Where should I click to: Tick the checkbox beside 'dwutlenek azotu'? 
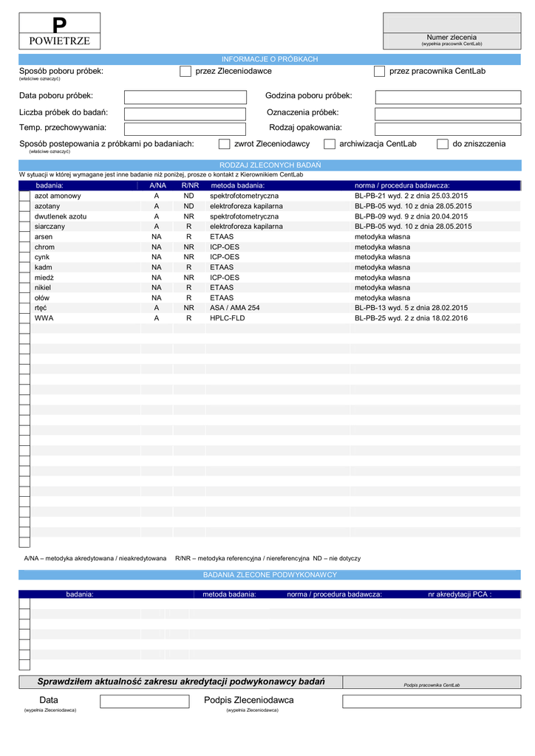click(24, 216)
